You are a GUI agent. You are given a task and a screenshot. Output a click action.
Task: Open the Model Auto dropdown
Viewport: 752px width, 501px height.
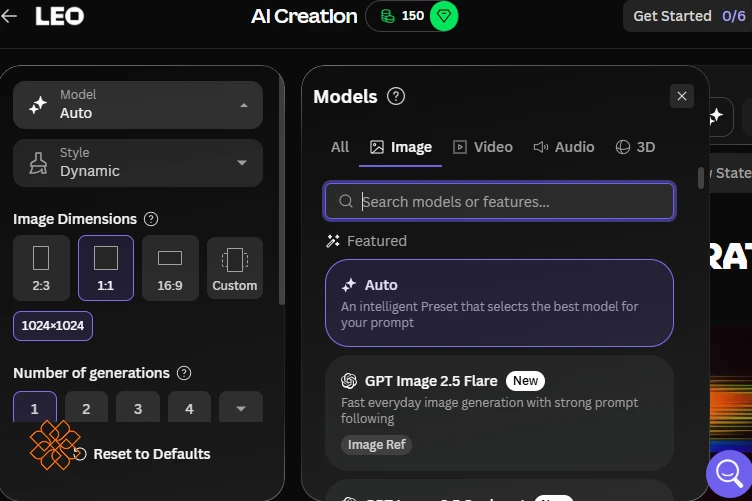click(x=138, y=105)
